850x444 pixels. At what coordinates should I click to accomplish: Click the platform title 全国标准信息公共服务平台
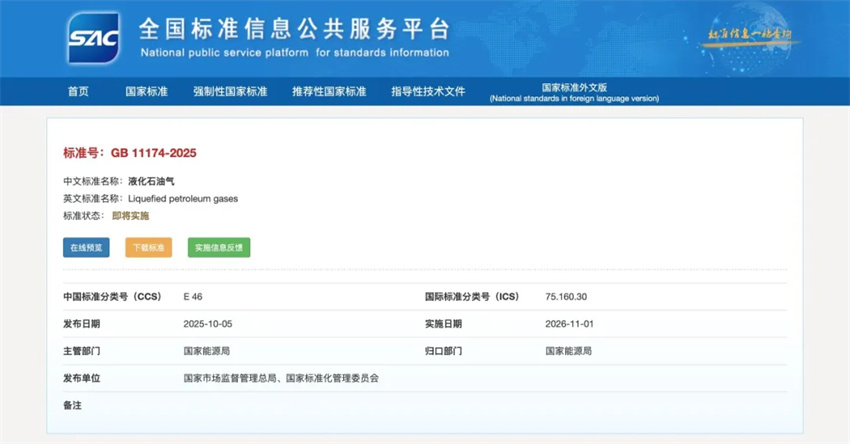coord(294,29)
